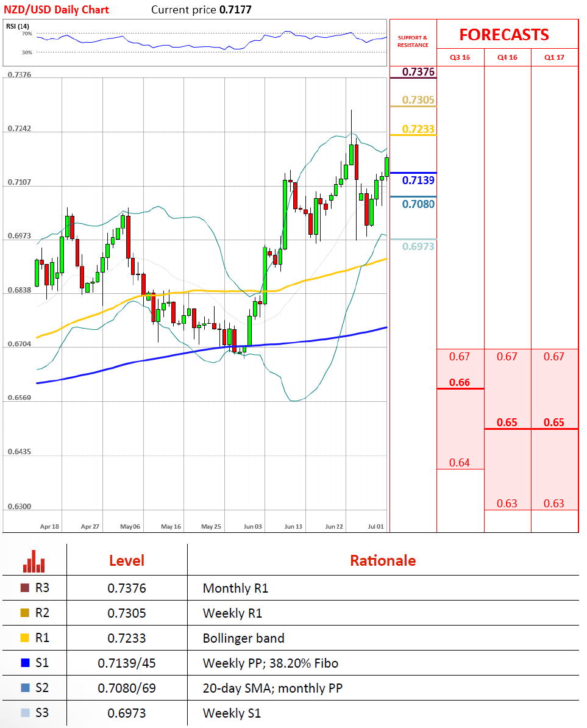The width and height of the screenshot is (587, 728).
Task: Click the R1 yellow color swatch
Action: (x=25, y=638)
